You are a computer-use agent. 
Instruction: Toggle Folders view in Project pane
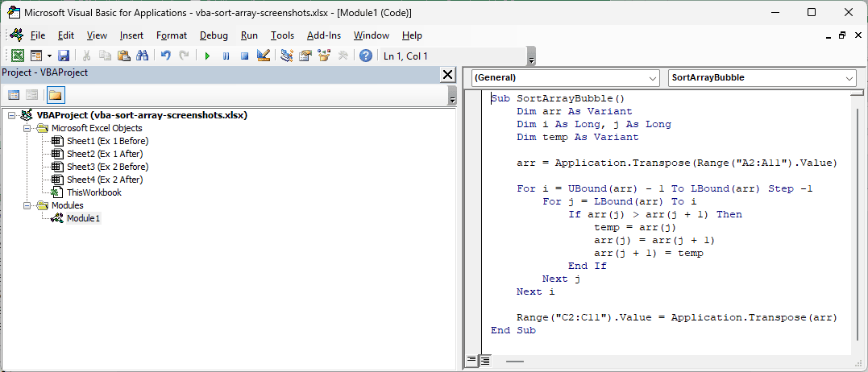55,95
